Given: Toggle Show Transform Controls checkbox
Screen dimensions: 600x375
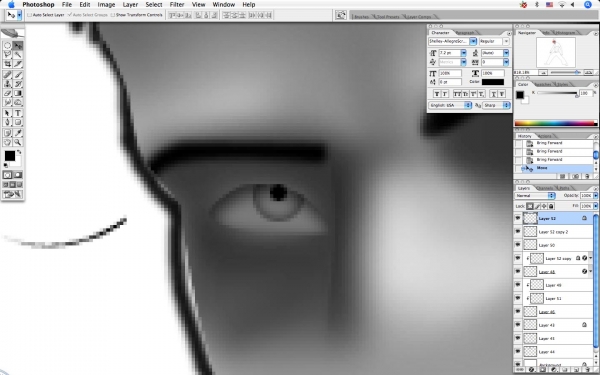Looking at the screenshot, I should [x=112, y=15].
